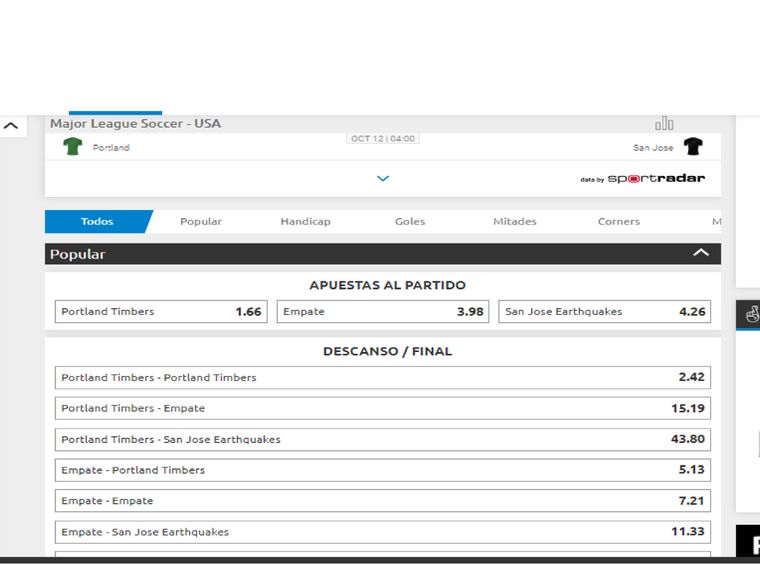This screenshot has width=760, height=564.
Task: Select Empate - San Jose Earthquakes 11.33
Action: [x=383, y=532]
